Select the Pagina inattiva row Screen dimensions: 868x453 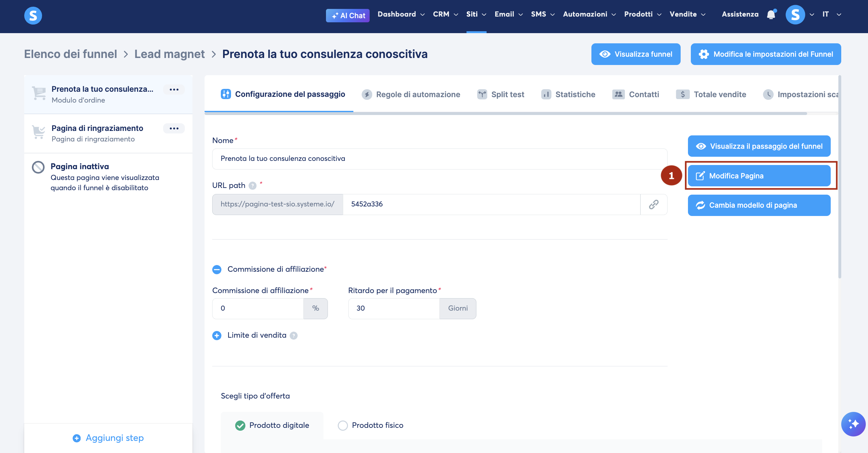coord(108,177)
